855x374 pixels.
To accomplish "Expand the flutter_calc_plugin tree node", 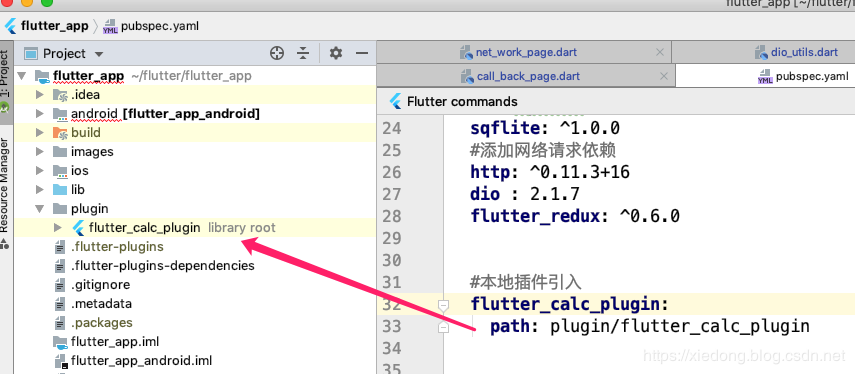I will (x=58, y=227).
